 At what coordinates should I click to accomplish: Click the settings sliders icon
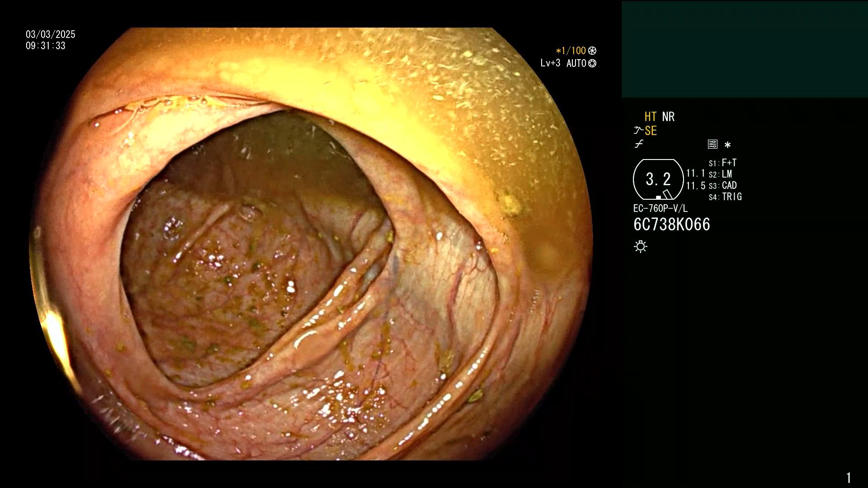coord(712,144)
